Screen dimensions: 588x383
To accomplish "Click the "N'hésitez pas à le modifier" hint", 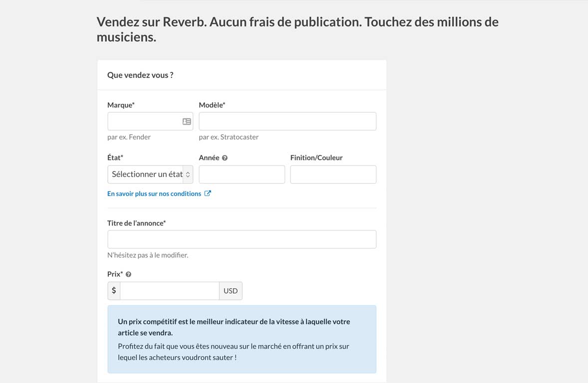I will click(x=148, y=255).
